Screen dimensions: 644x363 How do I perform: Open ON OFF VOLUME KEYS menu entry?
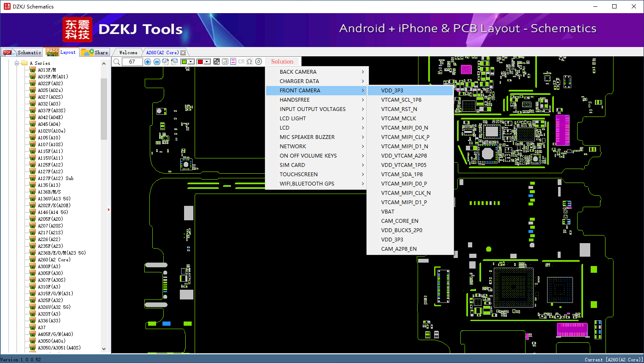[317, 156]
